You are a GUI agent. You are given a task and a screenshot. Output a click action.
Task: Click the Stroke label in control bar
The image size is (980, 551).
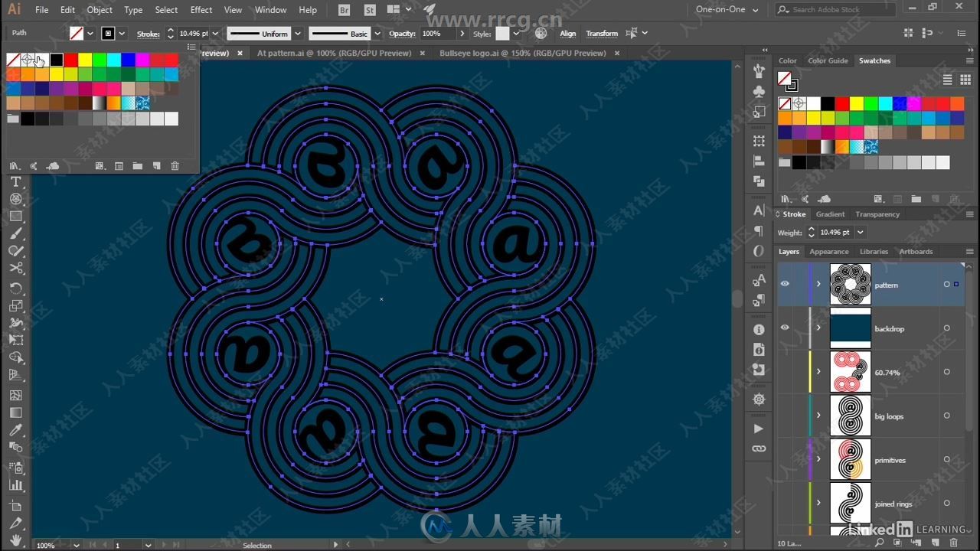click(149, 34)
